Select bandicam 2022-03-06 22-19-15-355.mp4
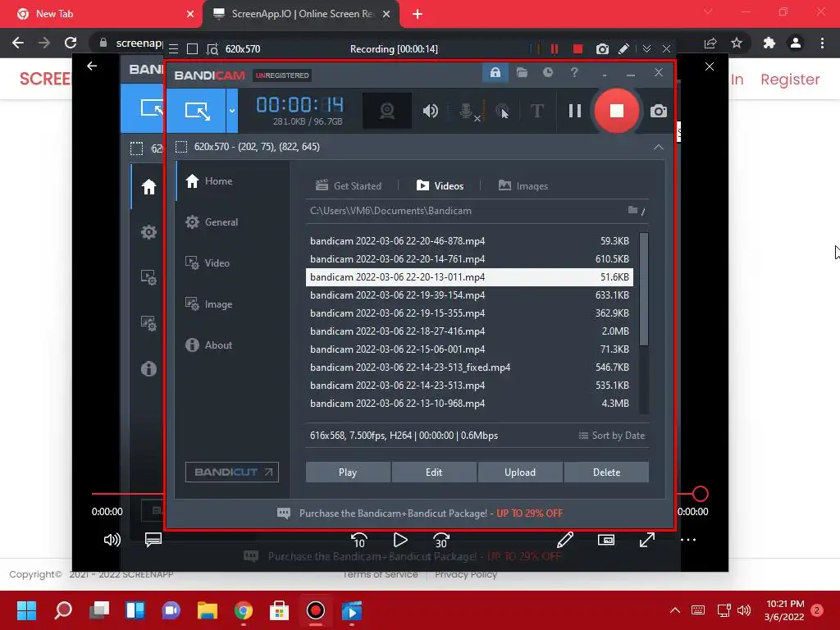This screenshot has width=840, height=630. (x=469, y=313)
